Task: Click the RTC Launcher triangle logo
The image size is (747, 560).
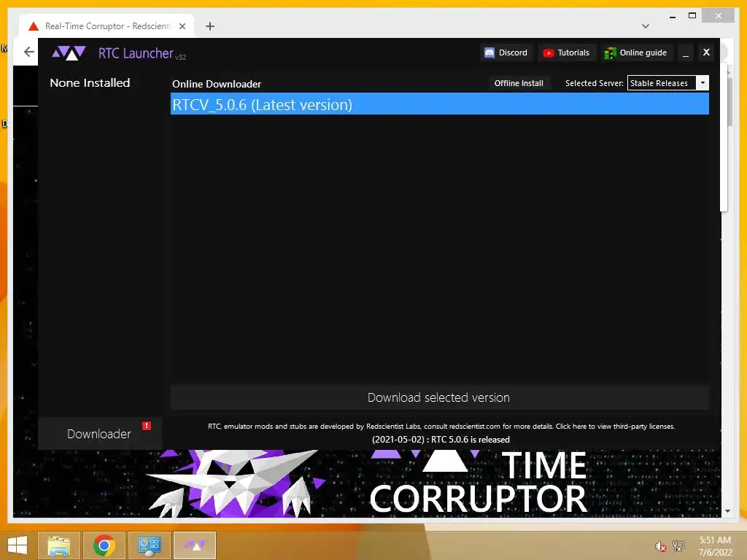Action: [69, 52]
